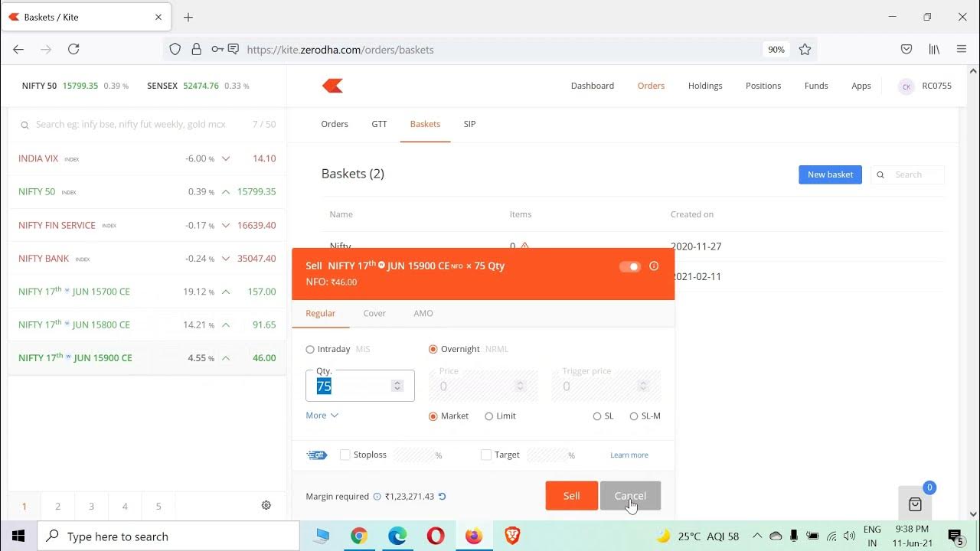Open Opera from taskbar
The height and width of the screenshot is (551, 980).
point(436,536)
